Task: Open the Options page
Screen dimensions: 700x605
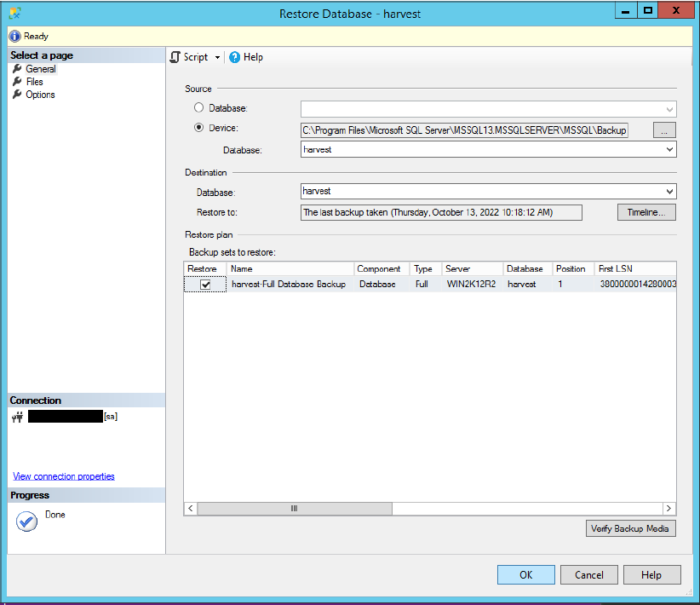Action: click(x=40, y=95)
